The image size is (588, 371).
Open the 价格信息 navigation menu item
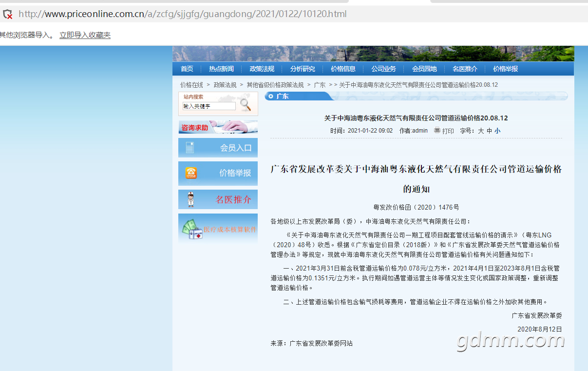click(343, 69)
